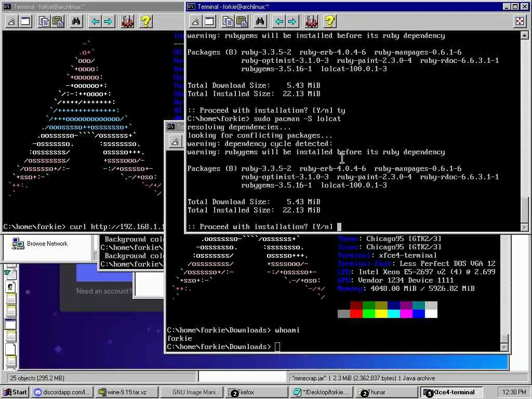The image size is (532, 399).
Task: Go to previous tab in background left terminal
Action: click(x=95, y=22)
